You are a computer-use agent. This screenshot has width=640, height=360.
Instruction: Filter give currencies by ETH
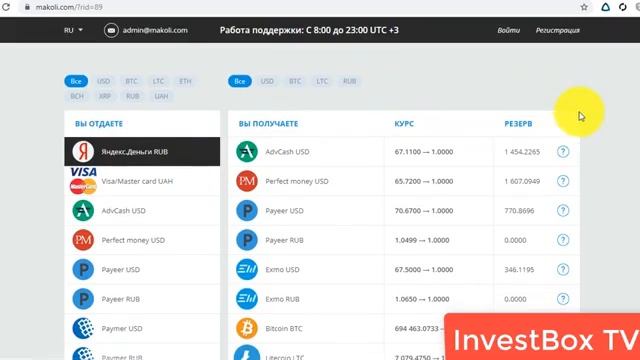(185, 81)
